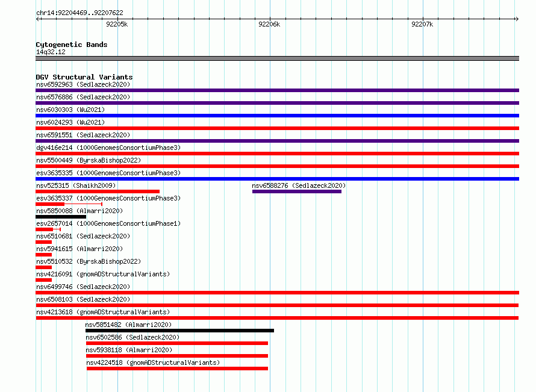
Task: Select the nsv6576886 (Sedlazeck2020) label
Action: tap(83, 97)
